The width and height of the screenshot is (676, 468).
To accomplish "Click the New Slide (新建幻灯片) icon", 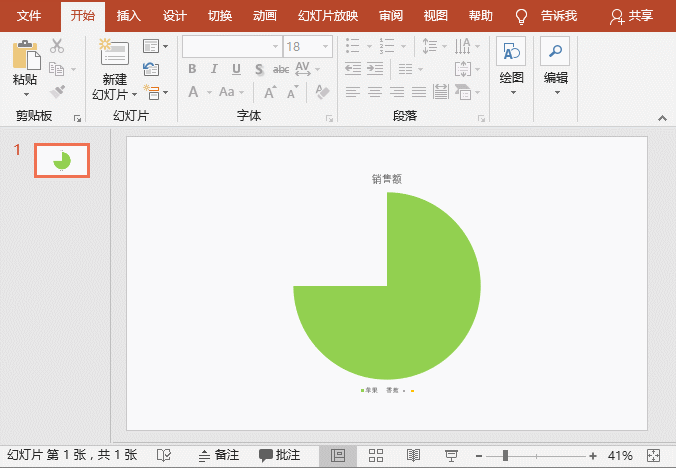I will pyautogui.click(x=113, y=55).
